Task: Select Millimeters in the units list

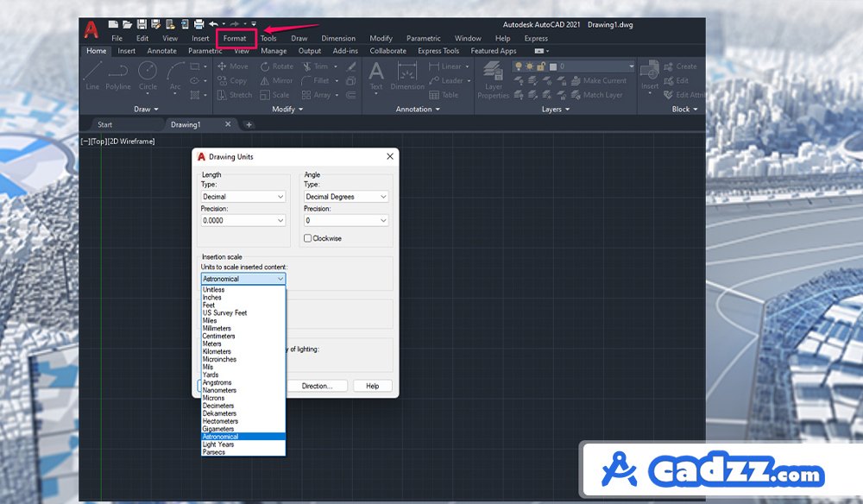Action: 243,328
